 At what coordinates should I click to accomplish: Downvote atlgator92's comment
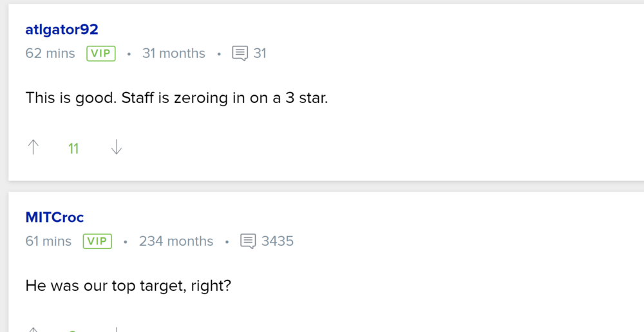[116, 148]
